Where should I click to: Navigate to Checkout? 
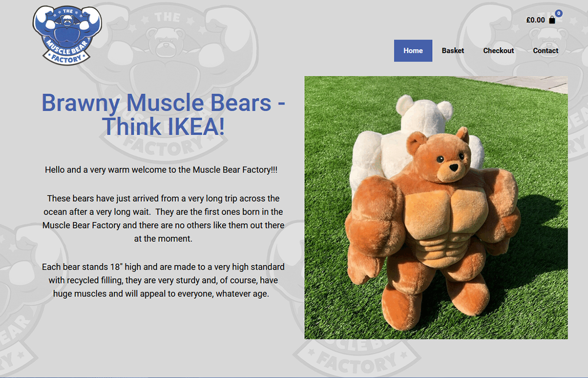click(x=498, y=50)
